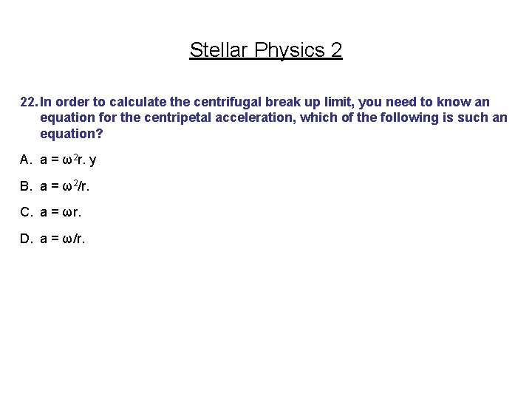This screenshot has width=532, height=399.
Task: Select the option letter "A."
Action: 27,160
